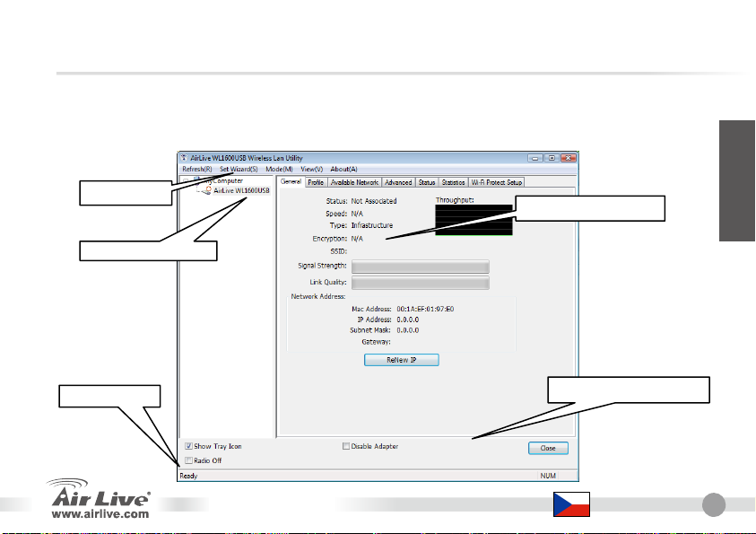Select AirLive WL1600USB adapter in tree

tap(241, 190)
